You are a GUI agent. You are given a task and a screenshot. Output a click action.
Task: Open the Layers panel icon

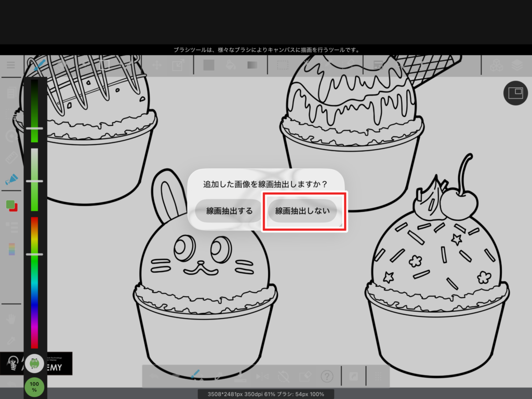(516, 65)
